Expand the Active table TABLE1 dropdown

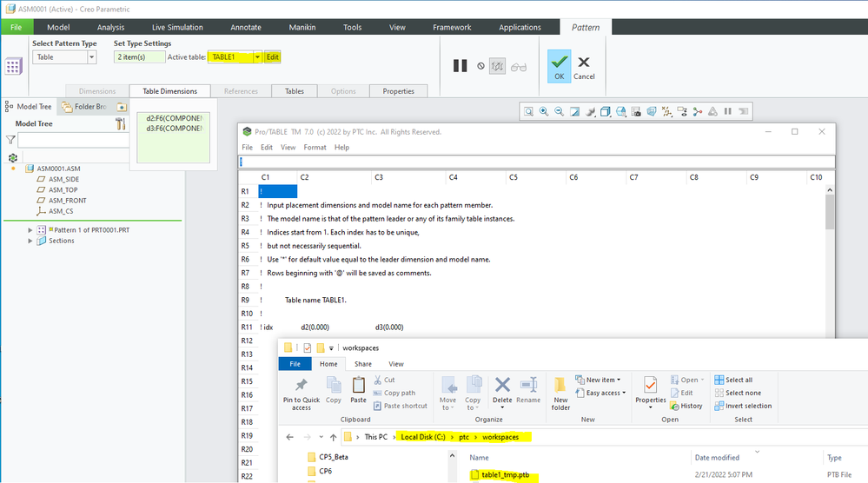coord(257,57)
